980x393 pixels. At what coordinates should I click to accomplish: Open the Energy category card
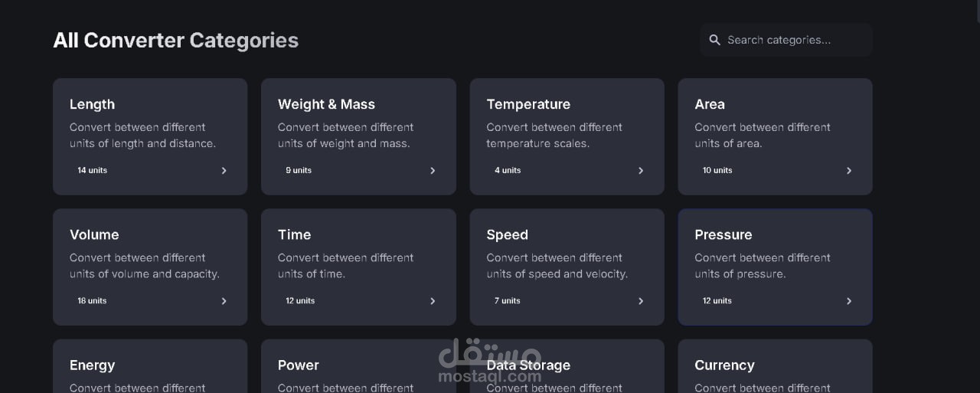tap(150, 366)
